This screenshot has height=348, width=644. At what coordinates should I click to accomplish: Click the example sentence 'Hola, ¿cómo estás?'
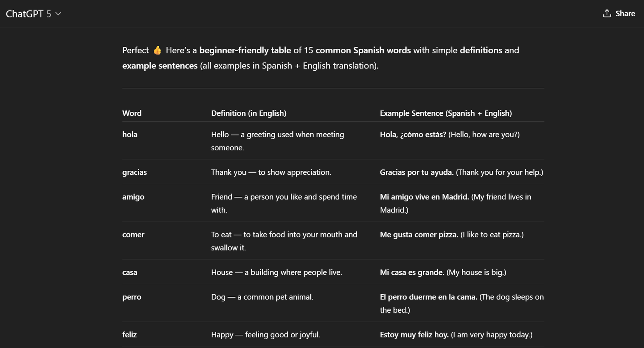click(x=413, y=134)
